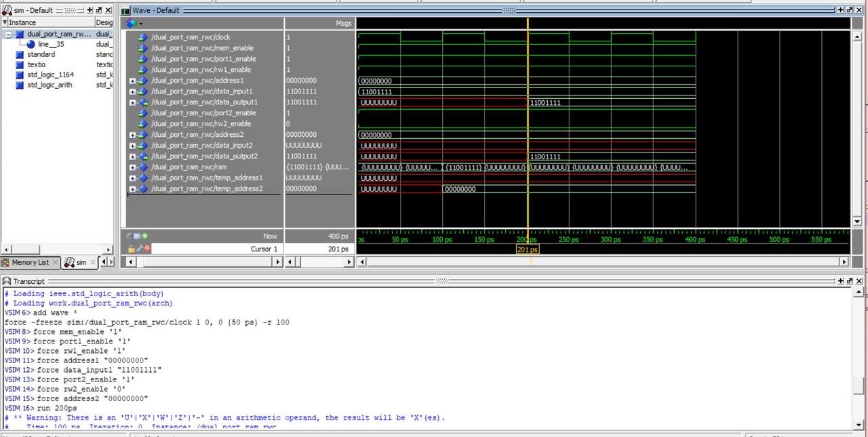The height and width of the screenshot is (437, 868).
Task: Click the monitor icon beside the Now row
Action: [136, 236]
